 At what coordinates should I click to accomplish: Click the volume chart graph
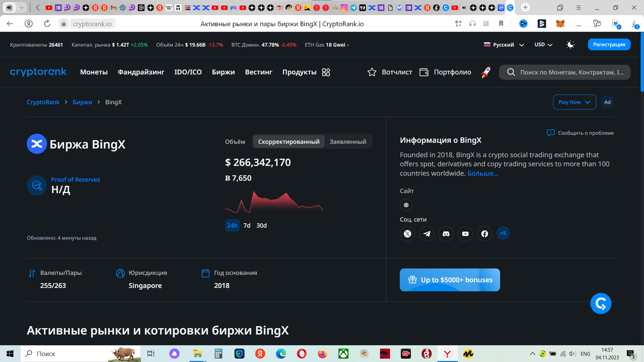coord(274,202)
